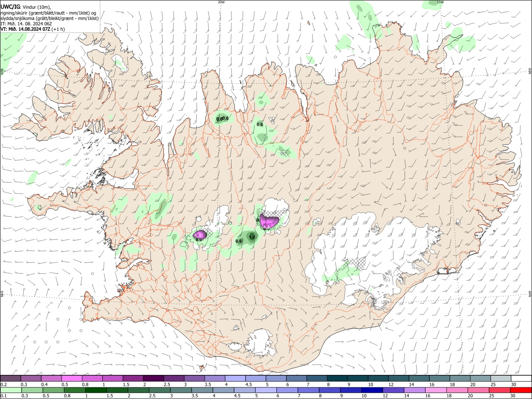Pick pale pink lower swatch between 16 and 18
This screenshot has height=399, width=532.
[436, 390]
